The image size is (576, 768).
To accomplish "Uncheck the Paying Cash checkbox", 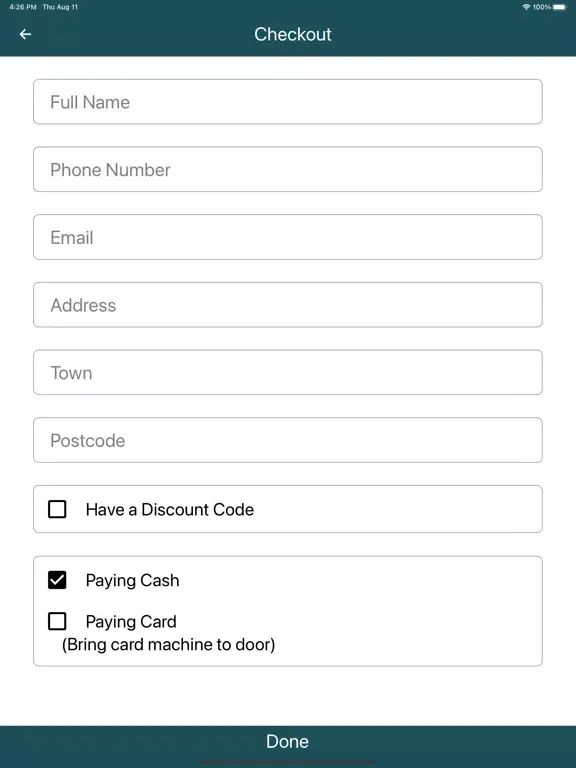I will point(57,580).
